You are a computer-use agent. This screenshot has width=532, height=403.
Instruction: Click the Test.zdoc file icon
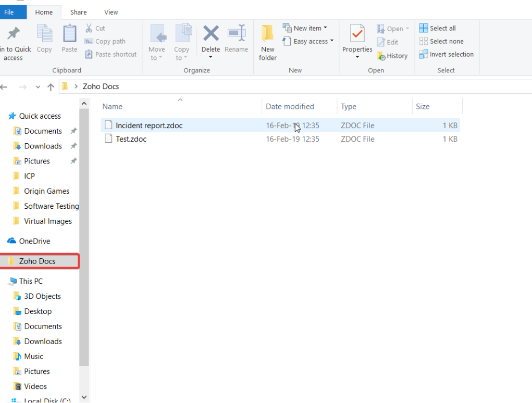pos(108,138)
